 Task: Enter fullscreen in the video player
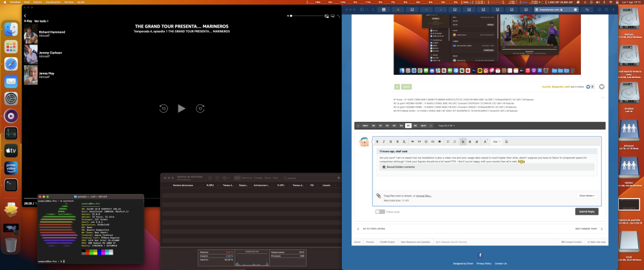339,15
